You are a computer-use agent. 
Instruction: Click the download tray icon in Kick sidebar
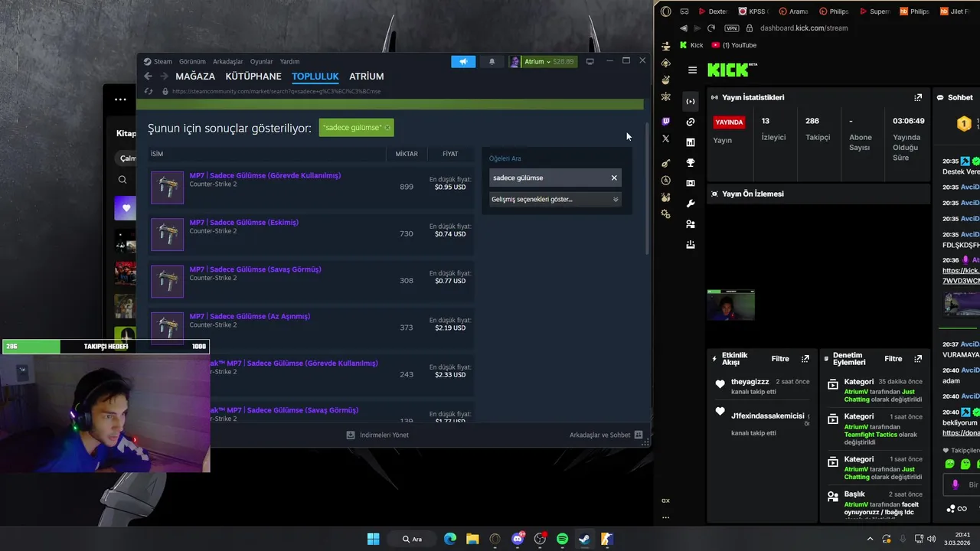[691, 245]
